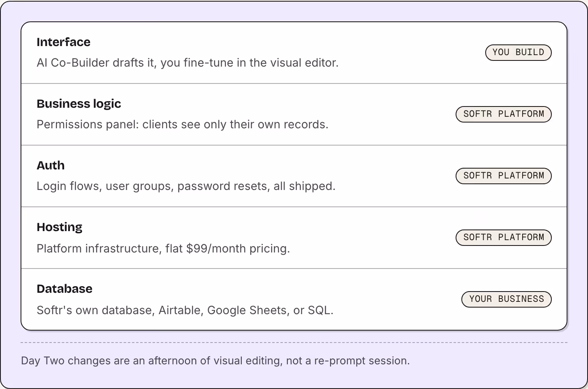Select the "Platform infrastructure, flat $99/month pricing" text
Screen dimensions: 588x389
tap(163, 248)
